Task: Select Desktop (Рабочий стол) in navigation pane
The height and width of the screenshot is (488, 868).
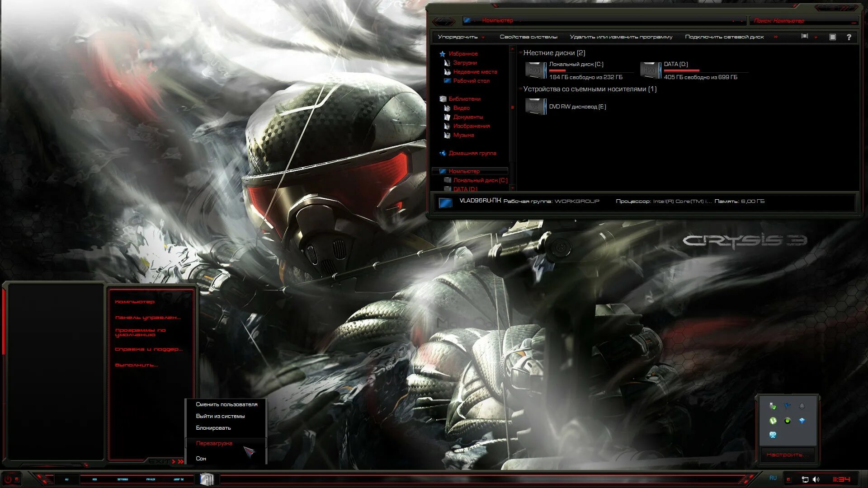Action: tap(471, 81)
